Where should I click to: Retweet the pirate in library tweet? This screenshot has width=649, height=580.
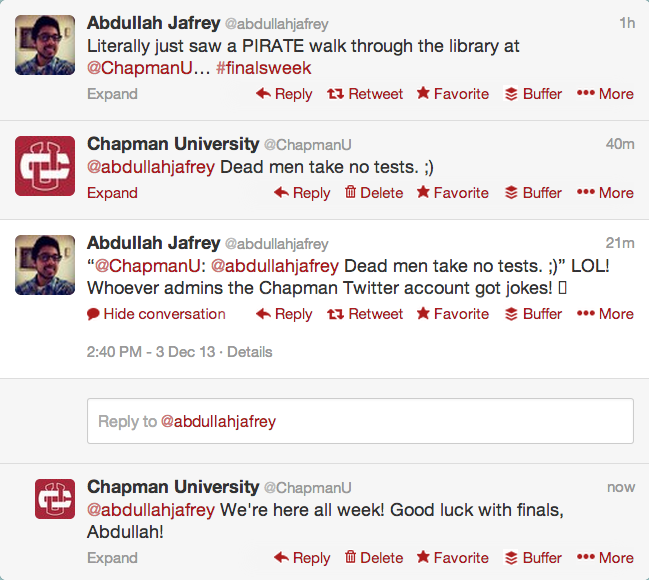tap(365, 94)
